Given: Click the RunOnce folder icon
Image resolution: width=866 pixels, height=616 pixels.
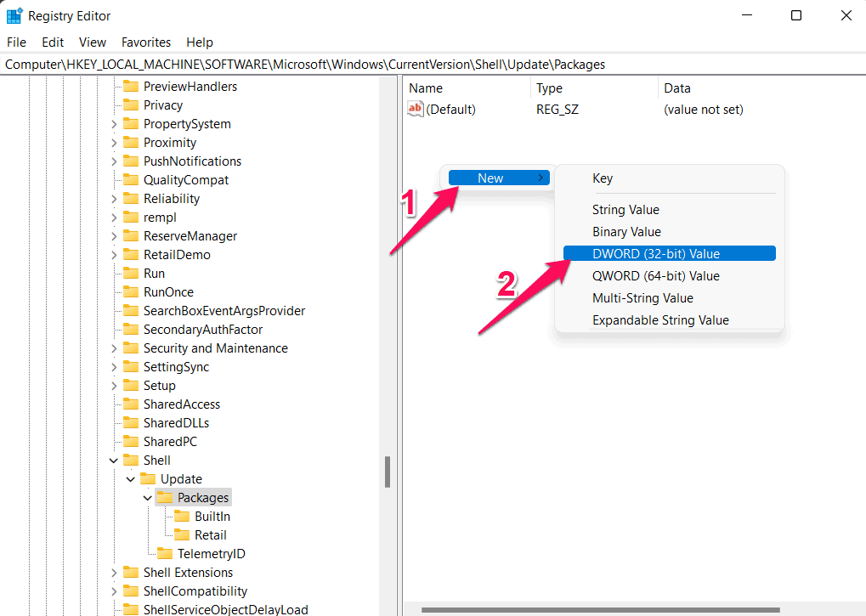Looking at the screenshot, I should [x=131, y=292].
